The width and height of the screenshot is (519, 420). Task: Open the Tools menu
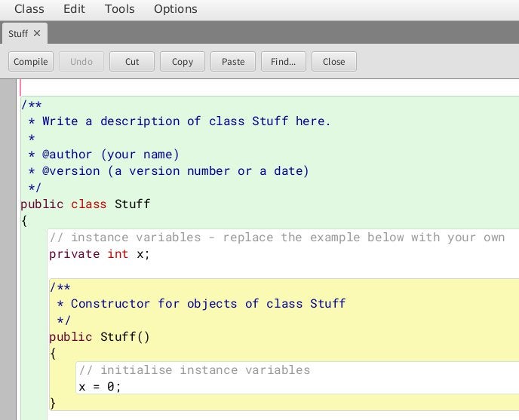[119, 9]
